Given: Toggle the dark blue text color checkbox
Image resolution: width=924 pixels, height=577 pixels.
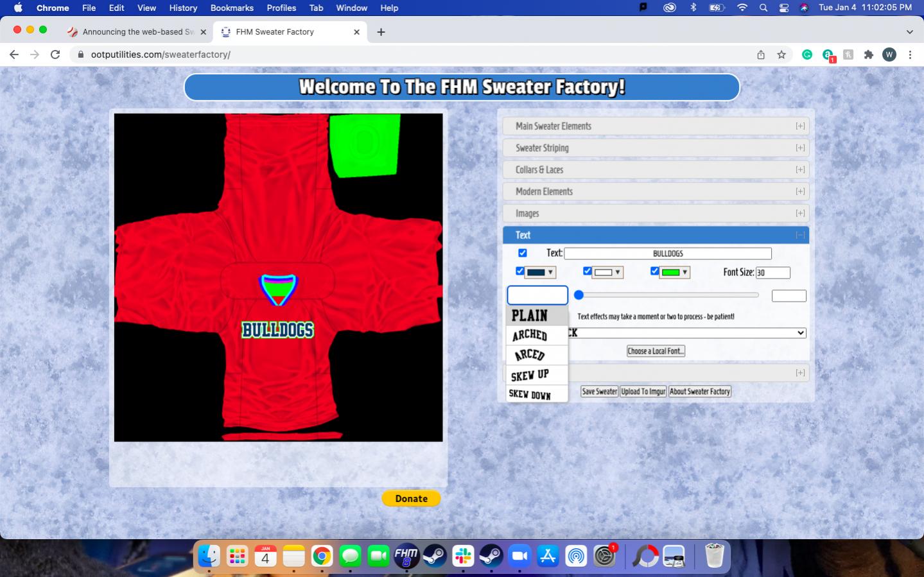Looking at the screenshot, I should pyautogui.click(x=520, y=271).
